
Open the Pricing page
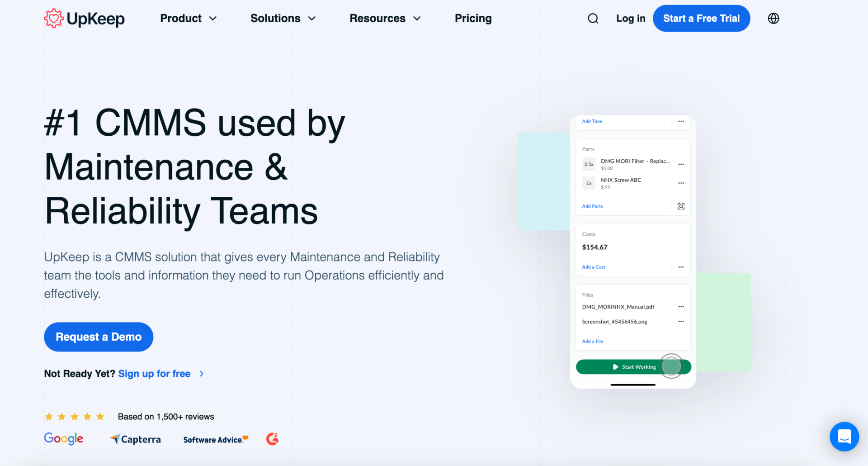point(473,19)
